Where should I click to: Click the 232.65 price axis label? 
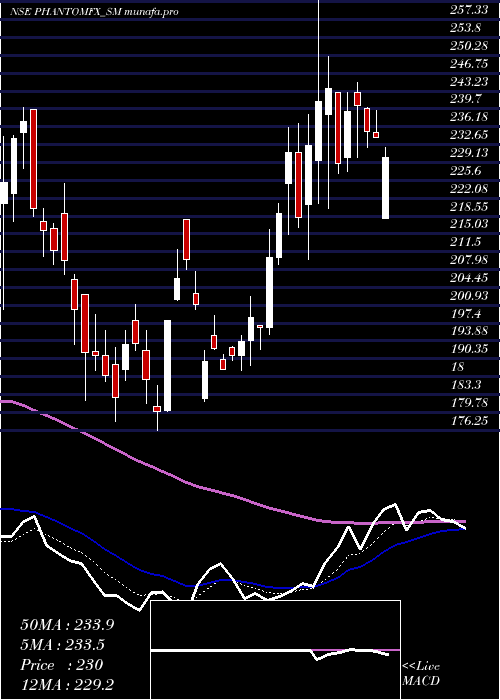coord(468,135)
